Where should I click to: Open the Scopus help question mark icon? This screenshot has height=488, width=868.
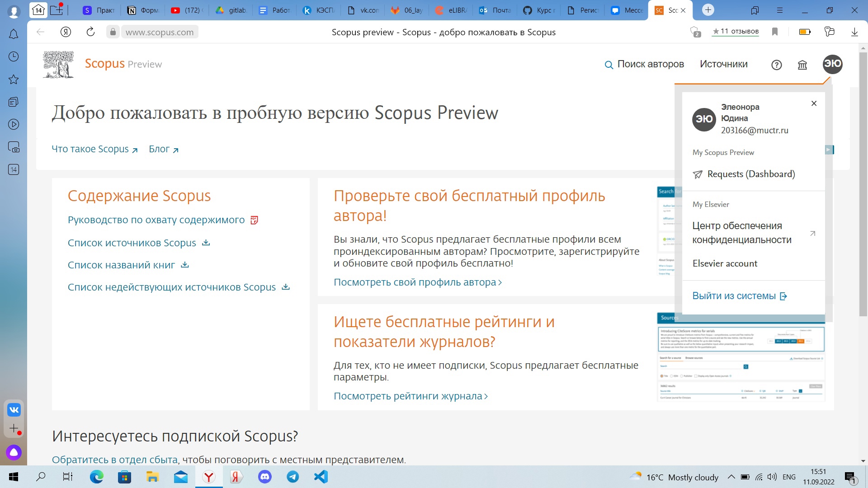pyautogui.click(x=776, y=65)
